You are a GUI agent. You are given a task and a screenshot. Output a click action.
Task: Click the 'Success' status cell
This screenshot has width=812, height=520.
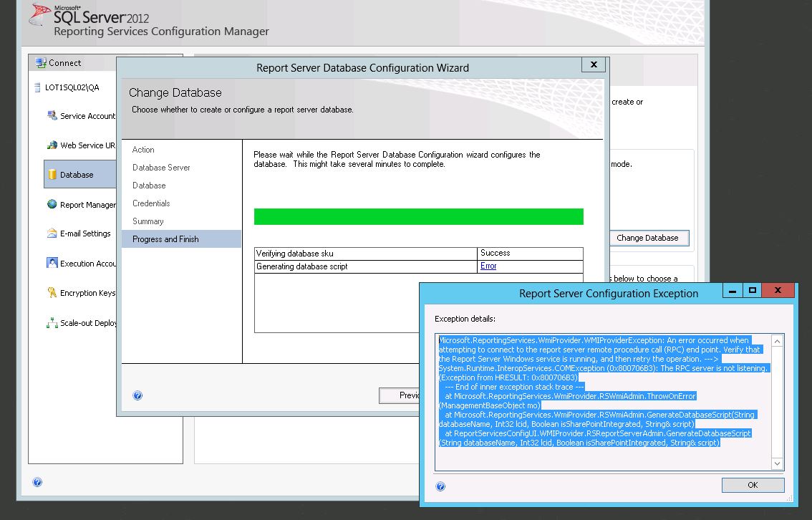click(530, 254)
